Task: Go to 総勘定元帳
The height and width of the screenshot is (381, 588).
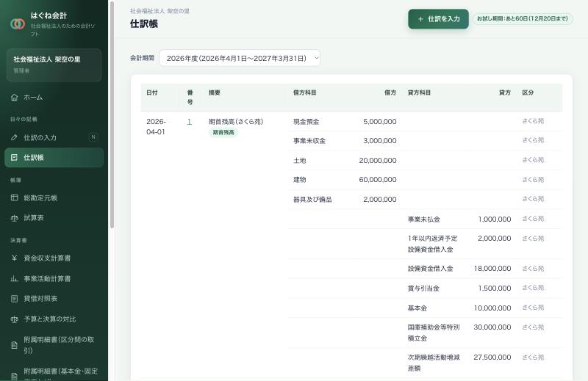Action: pos(54,197)
